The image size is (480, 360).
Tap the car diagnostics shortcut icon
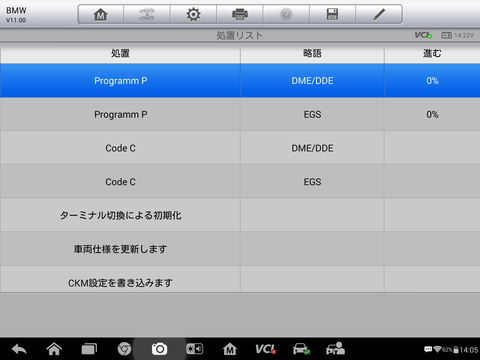tap(301, 349)
